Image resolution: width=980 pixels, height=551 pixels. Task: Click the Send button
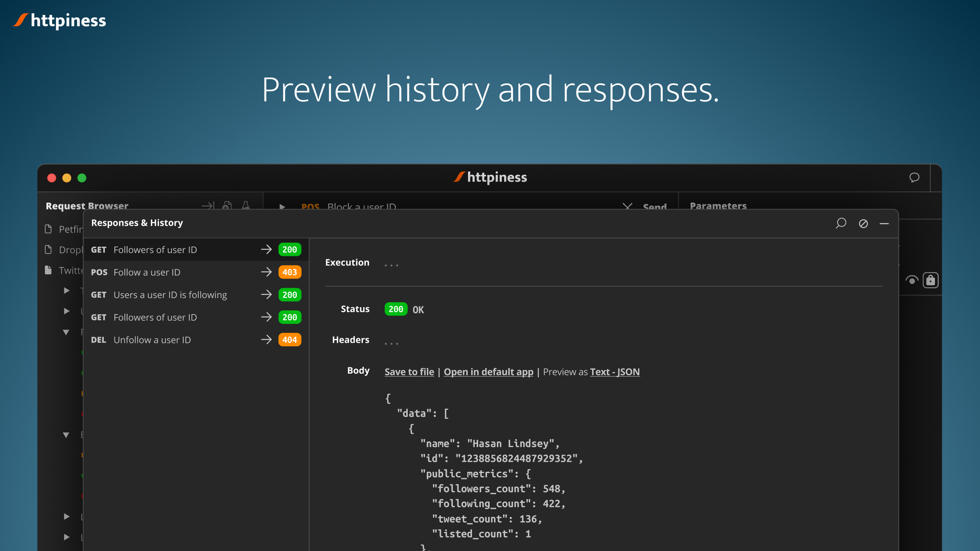[655, 207]
